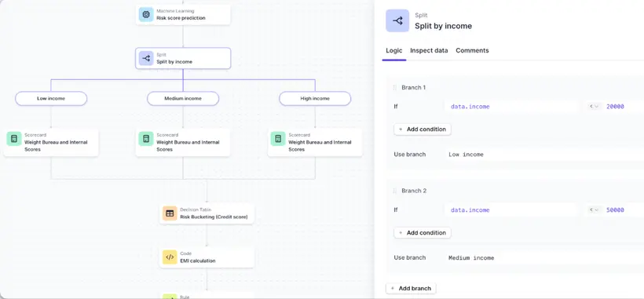The height and width of the screenshot is (299, 644).
Task: Click the data.income field in Branch 1
Action: coord(512,107)
